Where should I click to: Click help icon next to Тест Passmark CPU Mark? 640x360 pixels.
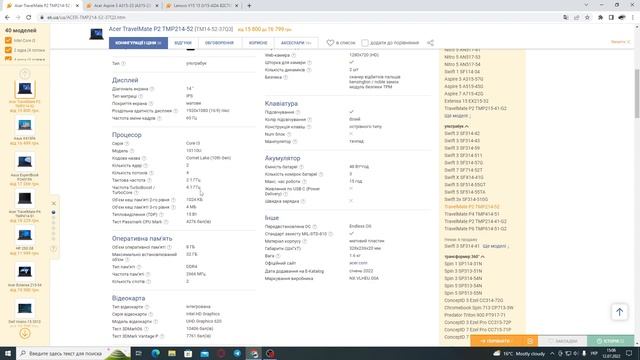tap(166, 222)
